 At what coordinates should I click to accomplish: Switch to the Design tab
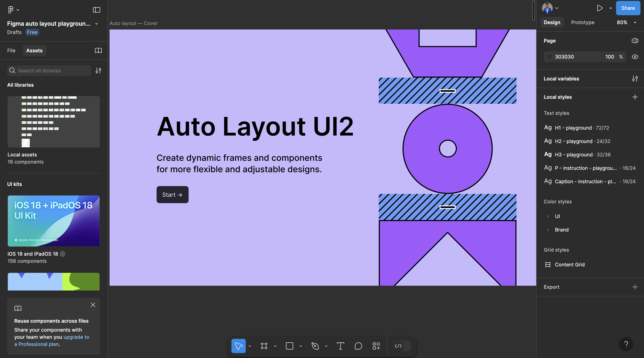click(x=552, y=23)
